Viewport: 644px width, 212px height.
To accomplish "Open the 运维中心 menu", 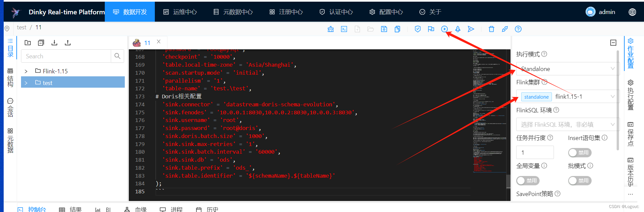I will (x=180, y=12).
